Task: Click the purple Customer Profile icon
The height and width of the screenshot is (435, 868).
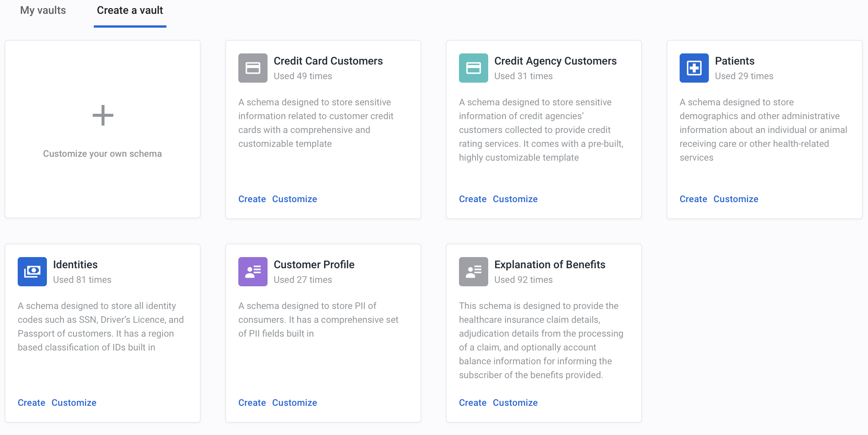Action: click(x=253, y=272)
